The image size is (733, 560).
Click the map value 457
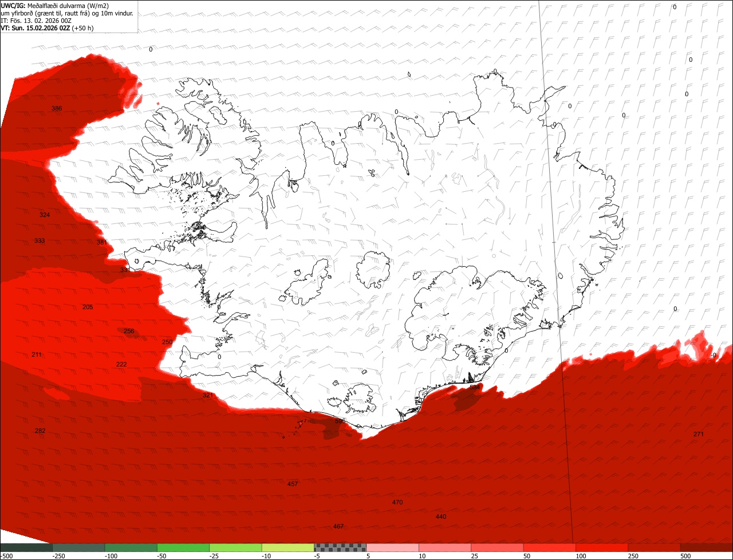pyautogui.click(x=293, y=484)
